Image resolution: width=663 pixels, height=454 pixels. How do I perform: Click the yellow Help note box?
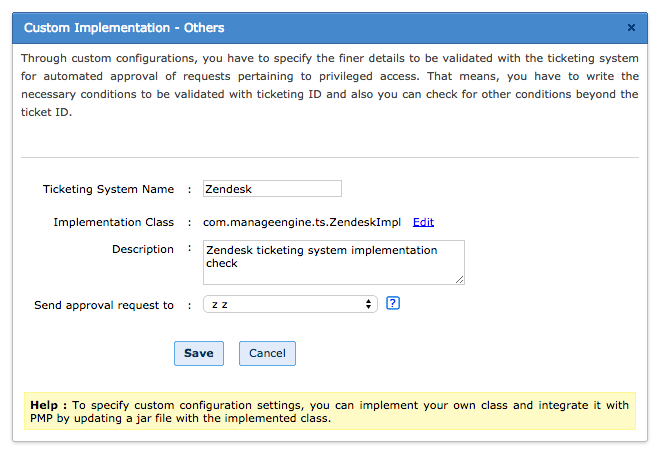coord(330,411)
